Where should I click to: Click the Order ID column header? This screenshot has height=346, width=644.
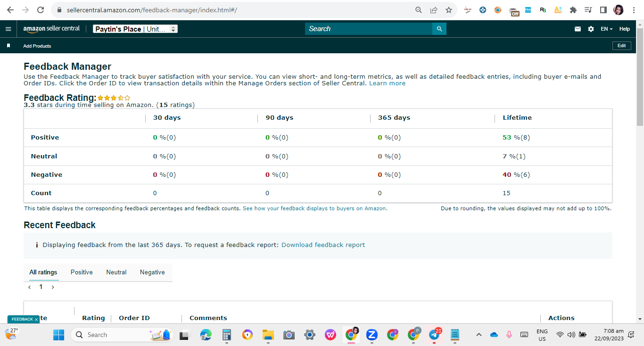(134, 318)
